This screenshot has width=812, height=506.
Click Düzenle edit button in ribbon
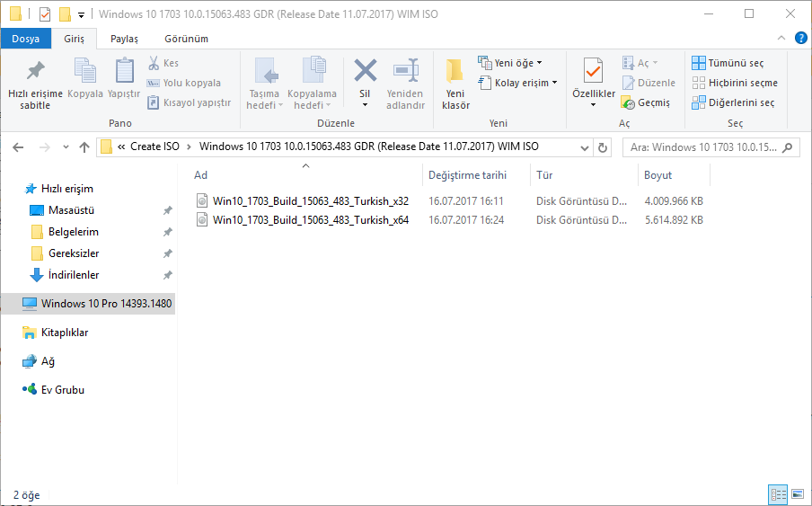tap(649, 83)
